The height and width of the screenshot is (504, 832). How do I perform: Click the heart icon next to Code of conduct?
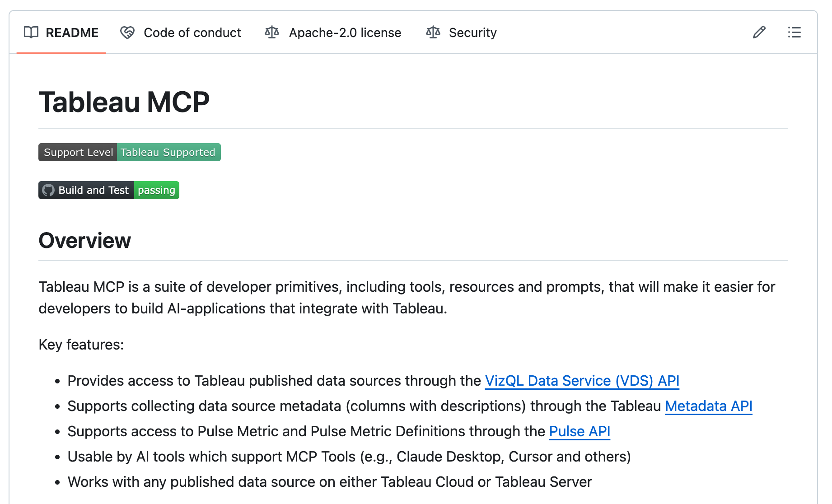(x=127, y=32)
